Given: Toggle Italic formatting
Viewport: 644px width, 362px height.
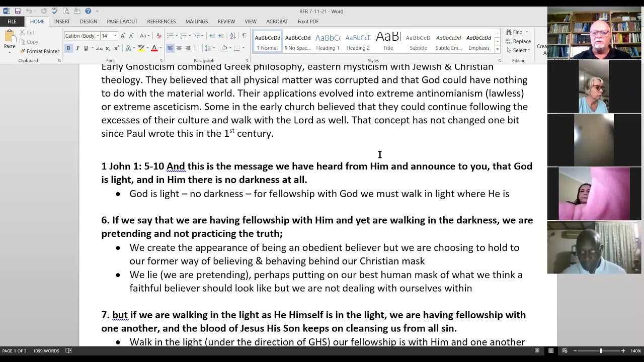Looking at the screenshot, I should (77, 48).
